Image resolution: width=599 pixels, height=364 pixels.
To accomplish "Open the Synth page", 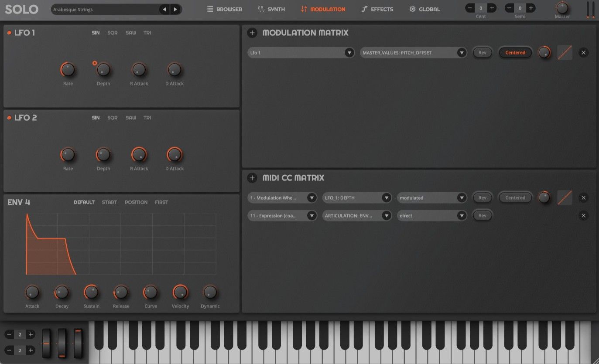I will (271, 9).
